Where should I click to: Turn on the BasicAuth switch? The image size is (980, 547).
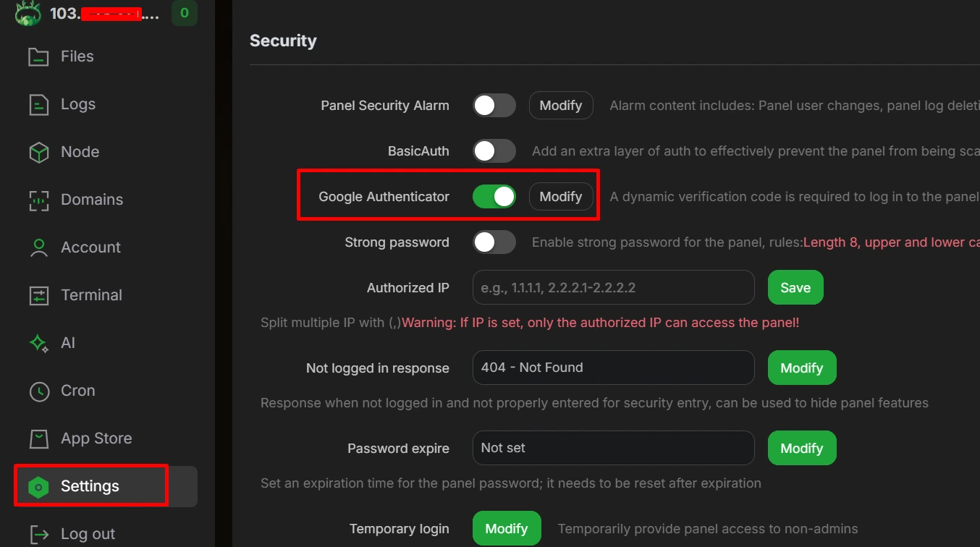[x=494, y=151]
